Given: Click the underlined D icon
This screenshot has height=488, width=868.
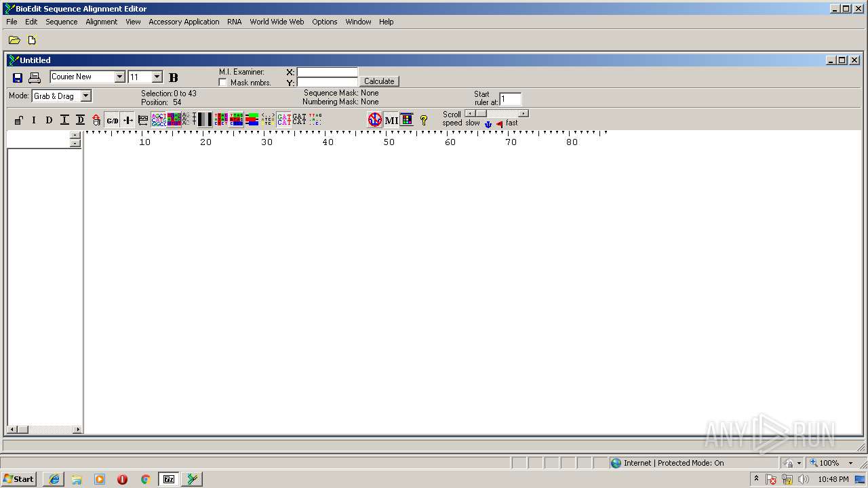Looking at the screenshot, I should coord(80,120).
